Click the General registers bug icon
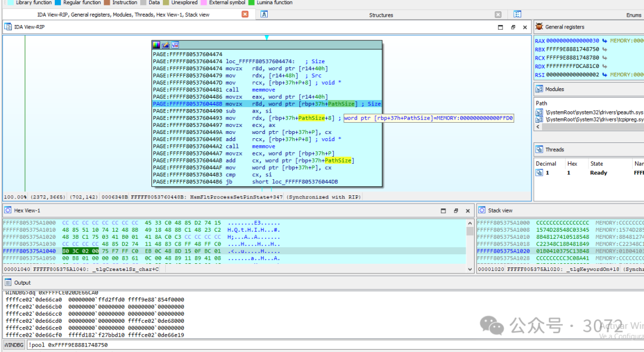Viewport: 644px width, 352px height. click(539, 26)
